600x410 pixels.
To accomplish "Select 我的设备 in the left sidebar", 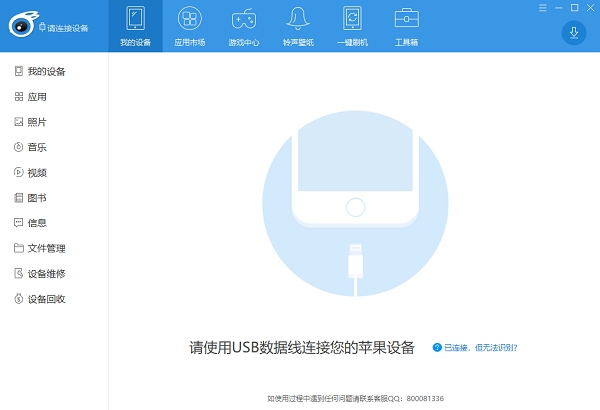I will [x=45, y=72].
